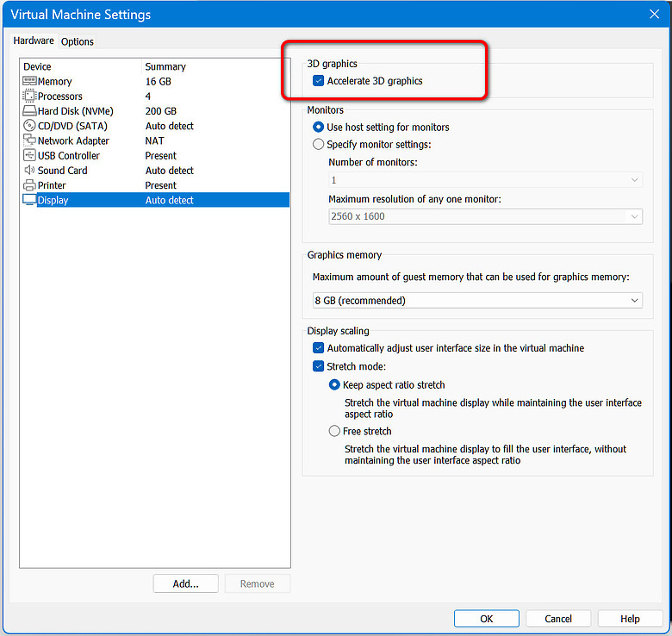Toggle the Stretch mode checkbox
Screen dimensions: 672x636
[318, 366]
